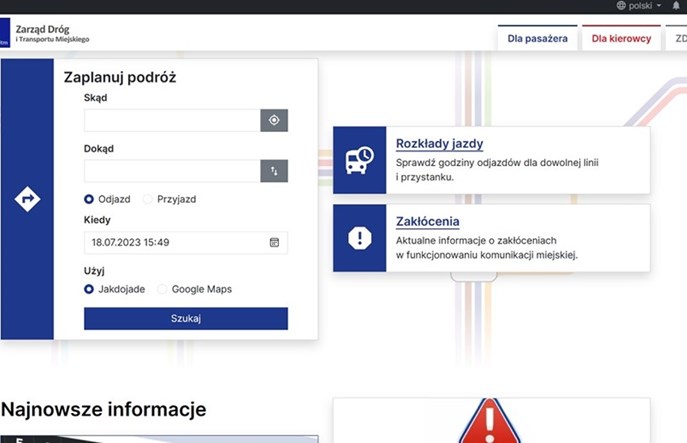Choose Jakdojade as route planner

coord(89,289)
